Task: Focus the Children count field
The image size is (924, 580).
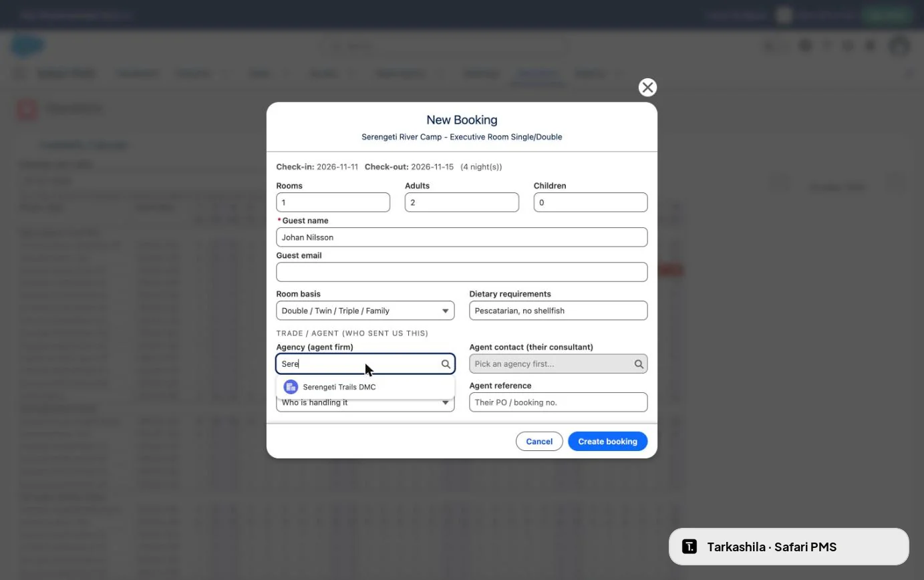Action: (591, 202)
